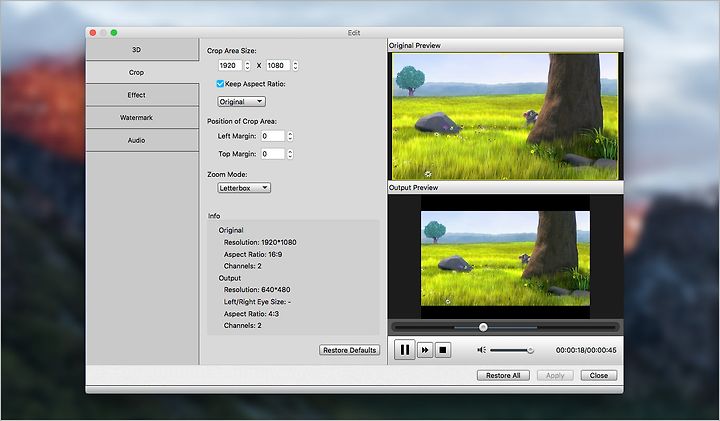
Task: Click the crop width field showing 1920
Action: click(230, 65)
